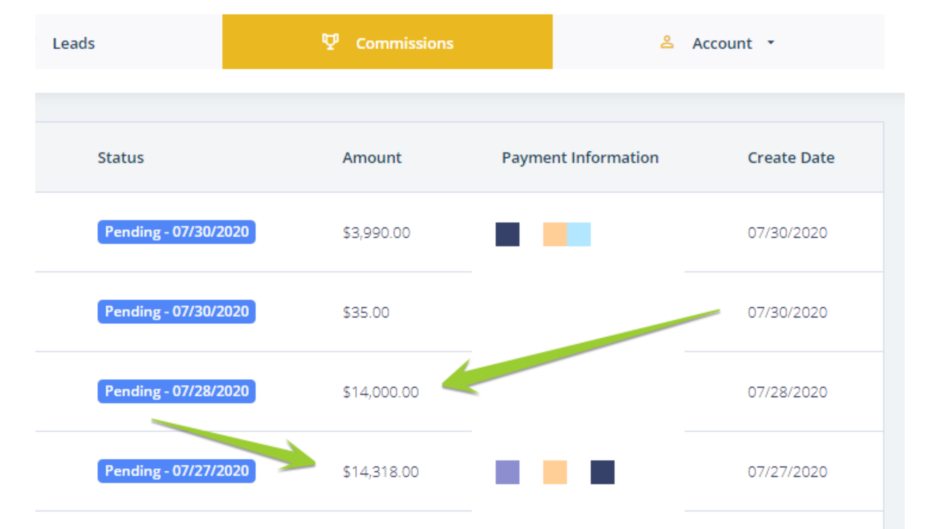Viewport: 940px width, 529px height.
Task: Select the Pending - 07/28/2020 status badge
Action: [x=176, y=392]
